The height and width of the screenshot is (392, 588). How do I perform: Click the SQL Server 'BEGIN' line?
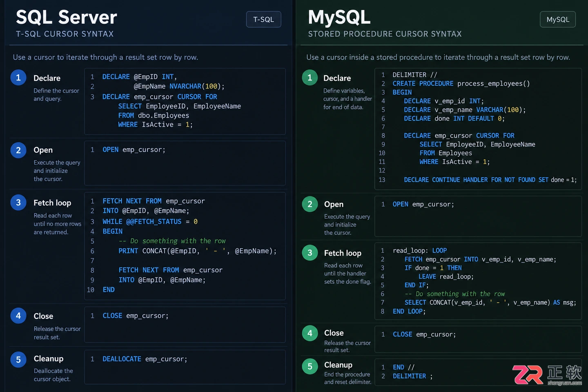tap(112, 232)
